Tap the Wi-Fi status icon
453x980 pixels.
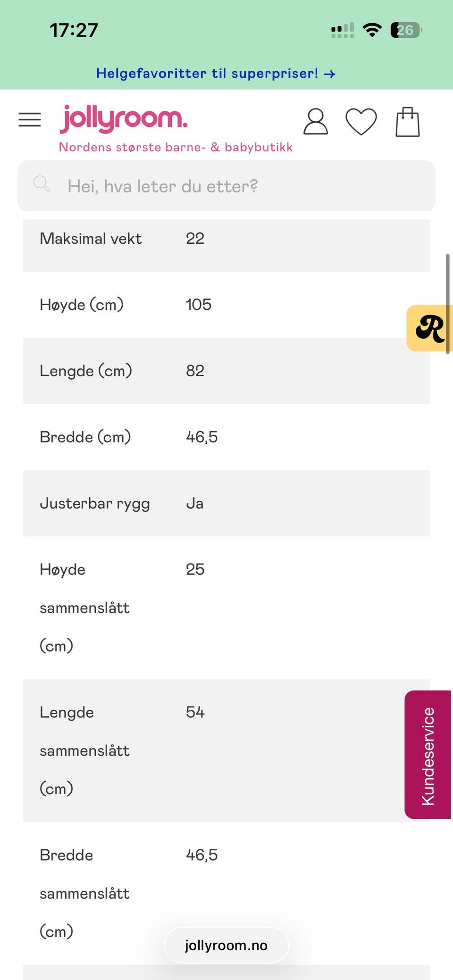(x=372, y=30)
